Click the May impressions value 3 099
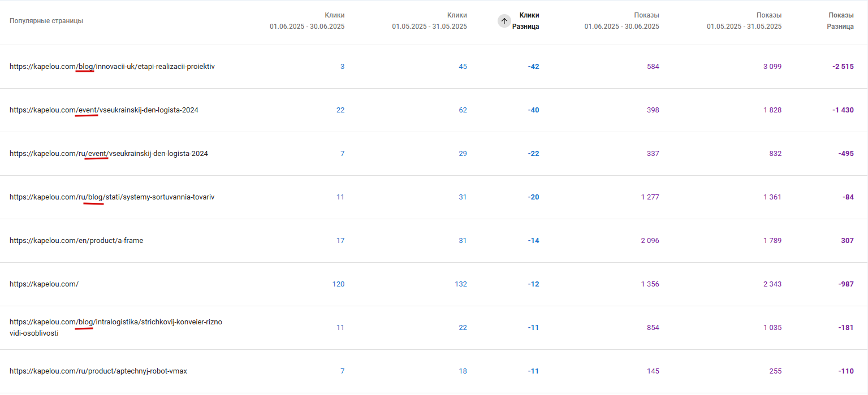 click(772, 67)
